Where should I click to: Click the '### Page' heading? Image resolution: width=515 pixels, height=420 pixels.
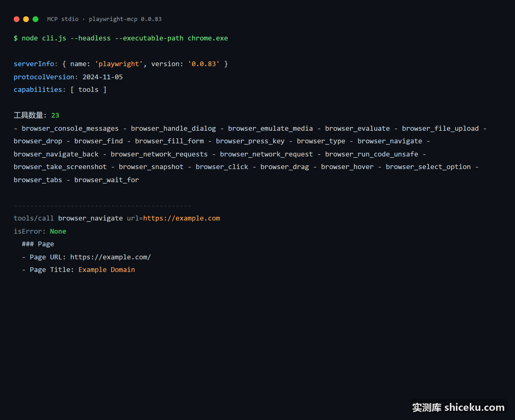pos(38,244)
